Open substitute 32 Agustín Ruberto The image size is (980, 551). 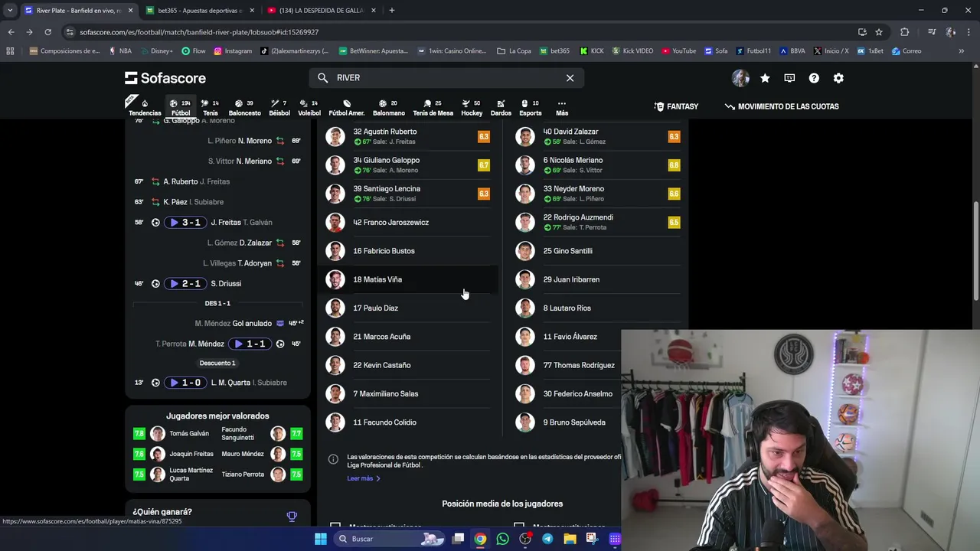408,137
